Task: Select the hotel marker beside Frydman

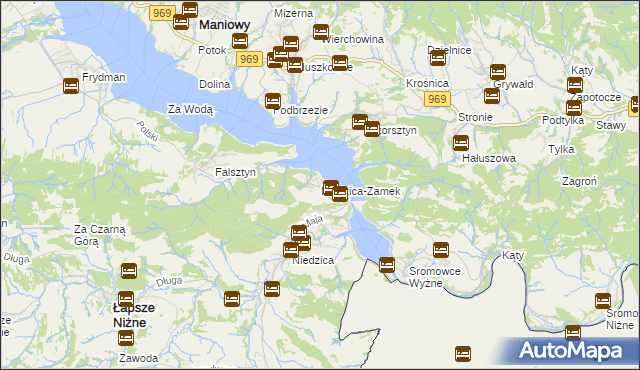Action: 71,86
